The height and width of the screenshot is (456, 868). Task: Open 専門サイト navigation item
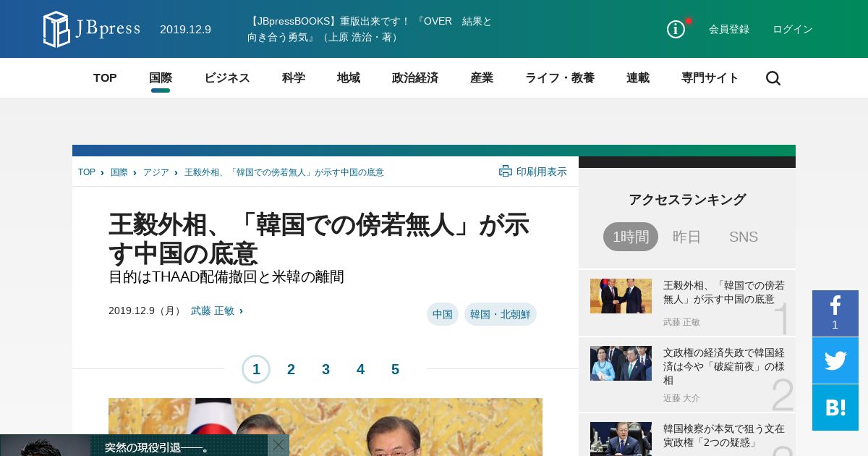[x=710, y=78]
